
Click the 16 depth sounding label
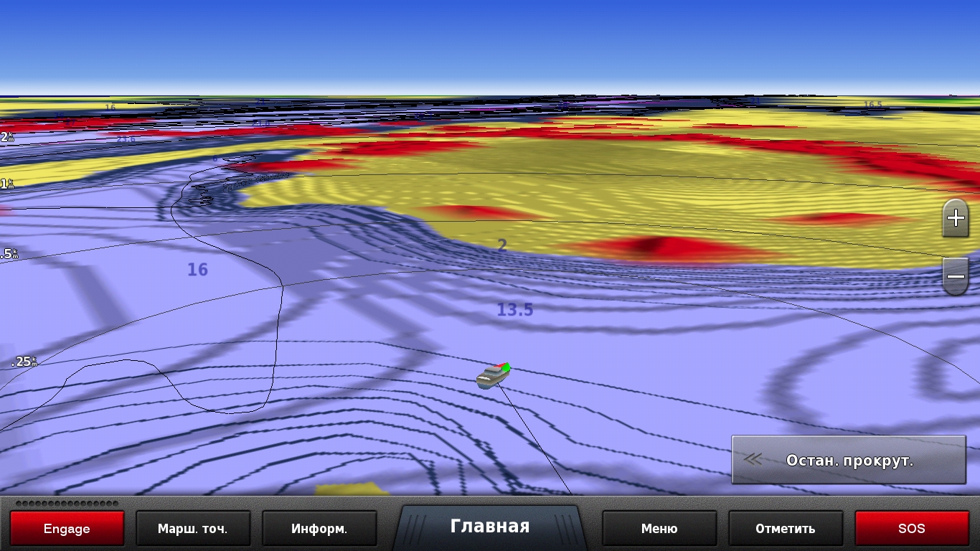(197, 270)
